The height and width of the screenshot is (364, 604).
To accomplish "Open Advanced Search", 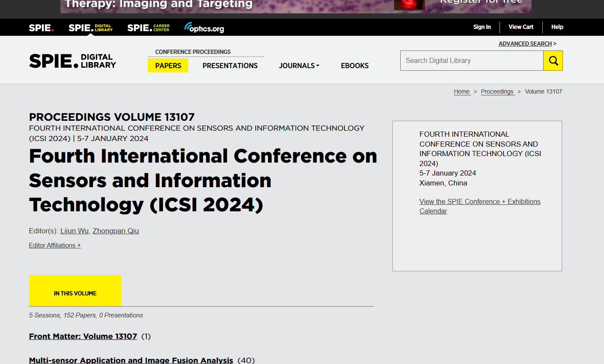I will 525,44.
